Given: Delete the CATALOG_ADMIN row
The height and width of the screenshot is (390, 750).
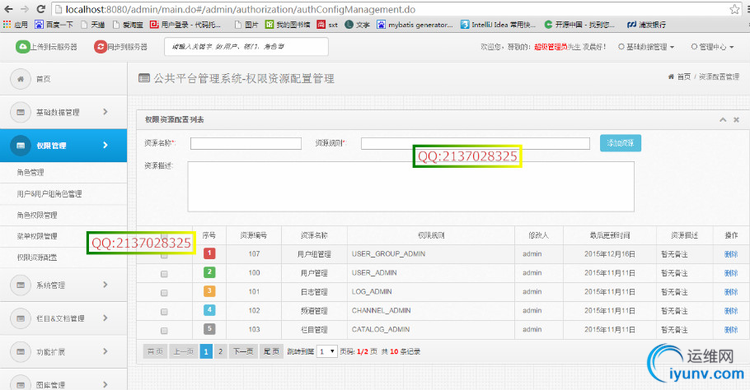Looking at the screenshot, I should point(731,330).
